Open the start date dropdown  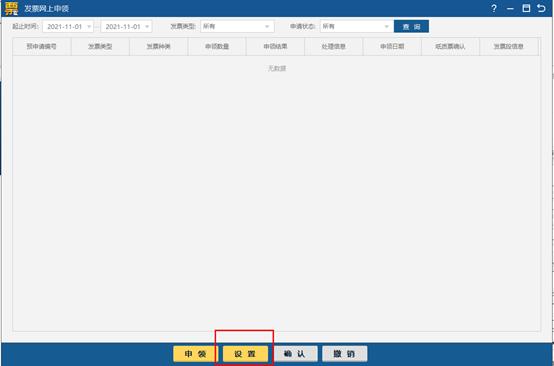tap(89, 26)
